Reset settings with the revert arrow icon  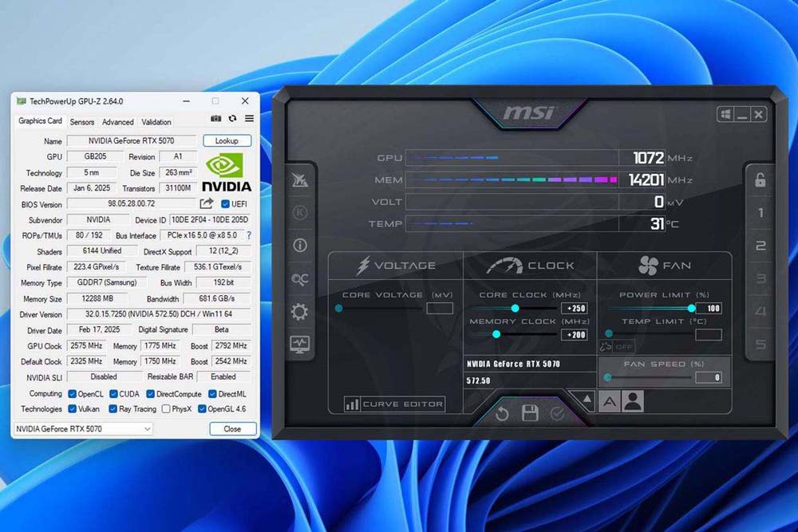[502, 413]
